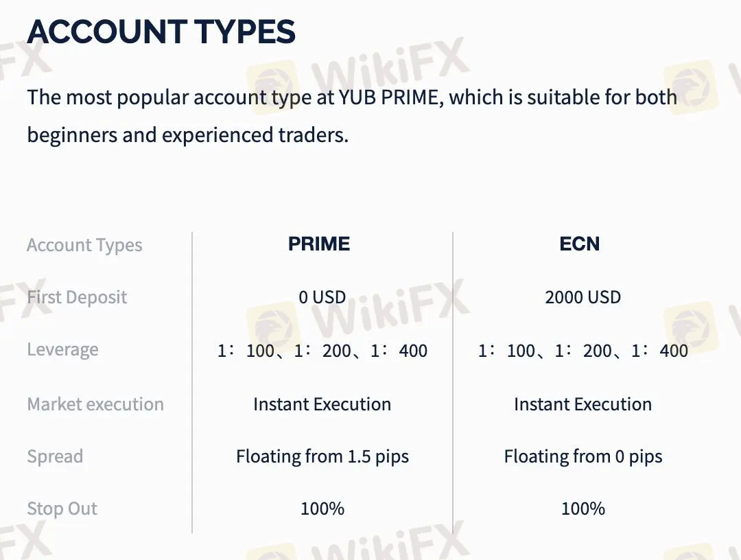Click the First Deposit row label
Viewport: 741px width, 560px height.
click(x=77, y=297)
